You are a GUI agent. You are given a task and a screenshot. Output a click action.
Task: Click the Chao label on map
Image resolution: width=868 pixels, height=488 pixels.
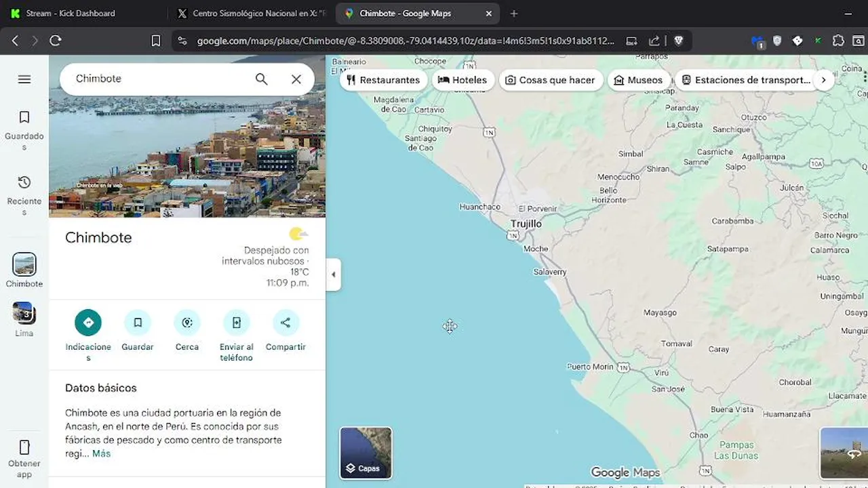click(698, 435)
